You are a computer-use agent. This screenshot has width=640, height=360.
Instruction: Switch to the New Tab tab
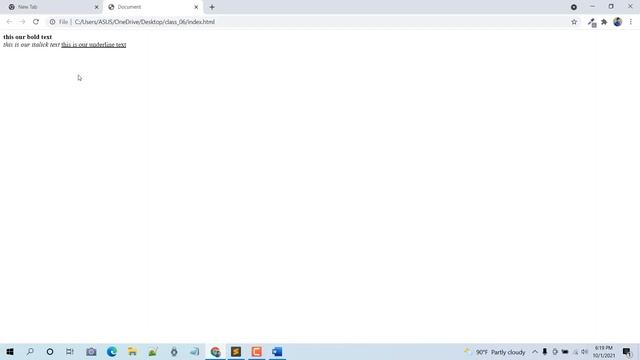point(51,7)
